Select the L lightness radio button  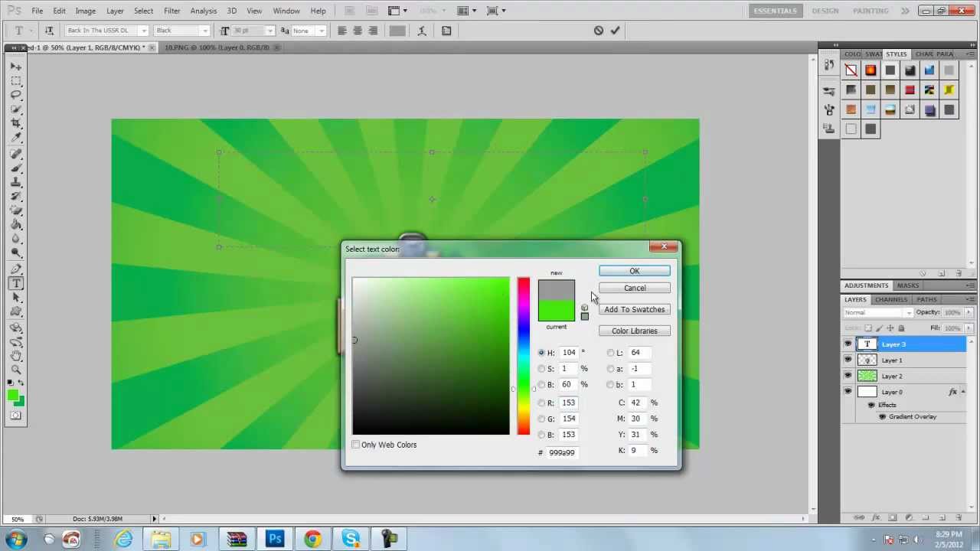610,353
